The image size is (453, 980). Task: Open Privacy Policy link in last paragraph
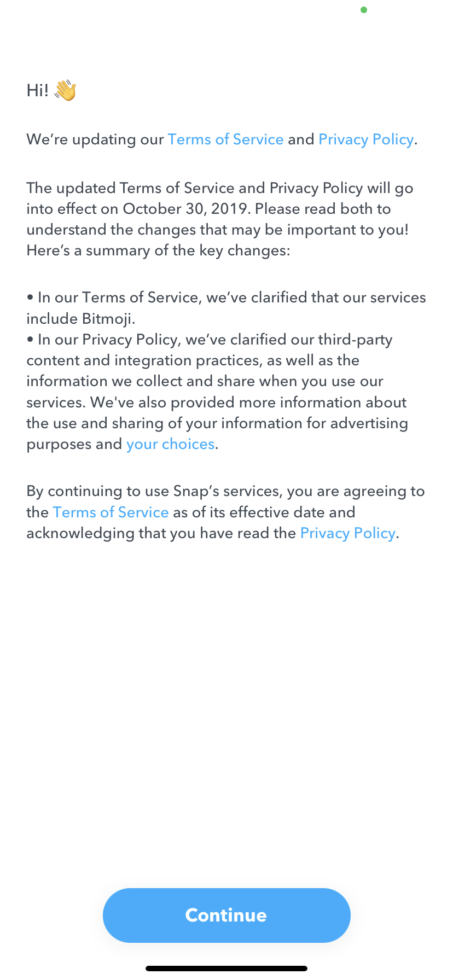click(x=347, y=533)
